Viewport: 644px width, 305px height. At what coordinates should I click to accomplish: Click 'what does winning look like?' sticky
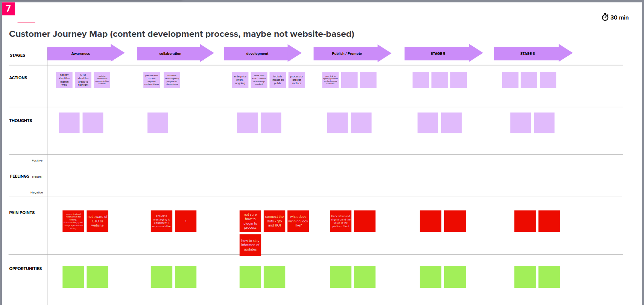point(298,221)
